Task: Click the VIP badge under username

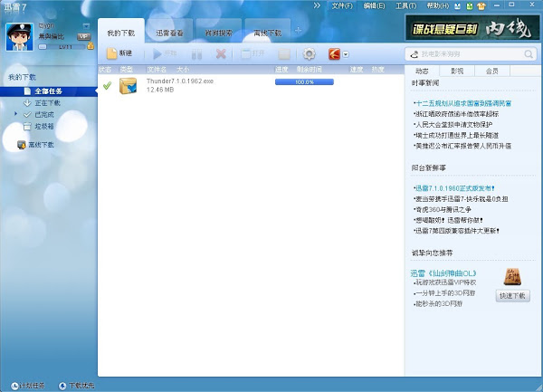Action: 84,36
